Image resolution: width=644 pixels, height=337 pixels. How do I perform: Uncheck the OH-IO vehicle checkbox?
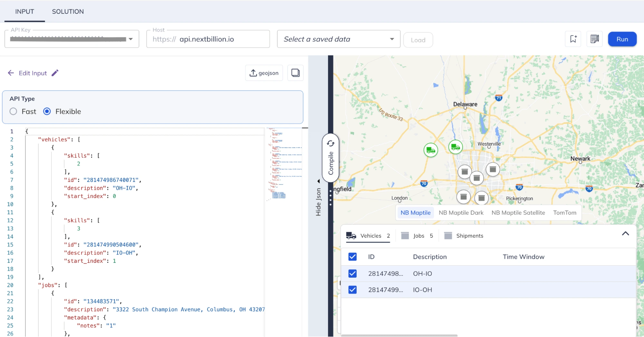coord(352,273)
